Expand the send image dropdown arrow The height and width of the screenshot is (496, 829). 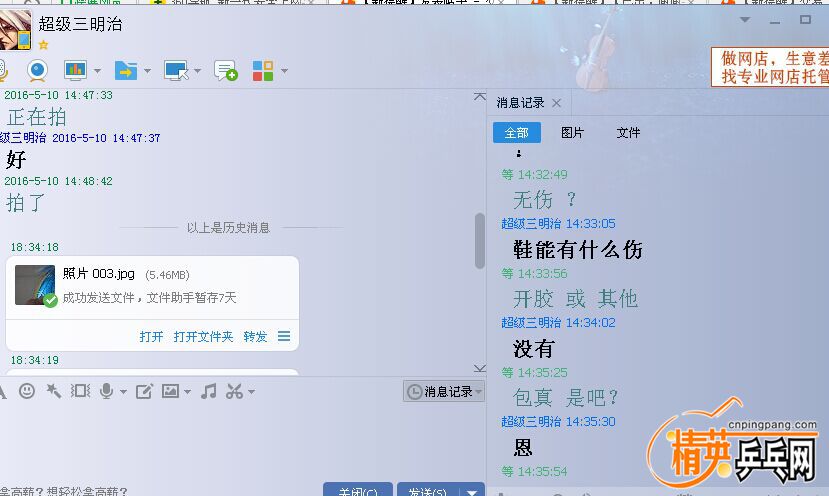pos(186,392)
